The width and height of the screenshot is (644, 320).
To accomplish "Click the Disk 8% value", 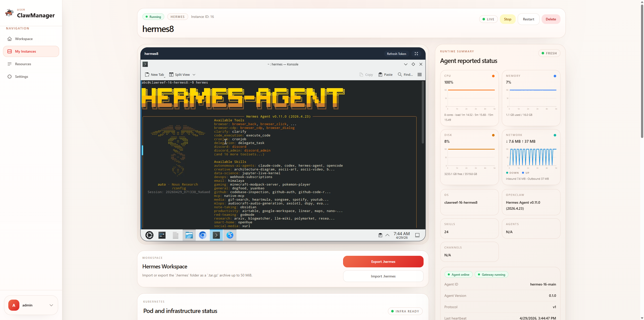I will tap(447, 141).
